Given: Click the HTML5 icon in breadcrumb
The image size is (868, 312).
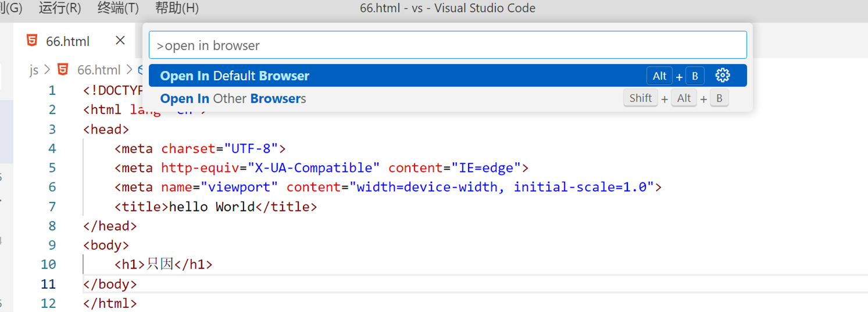Looking at the screenshot, I should (63, 70).
